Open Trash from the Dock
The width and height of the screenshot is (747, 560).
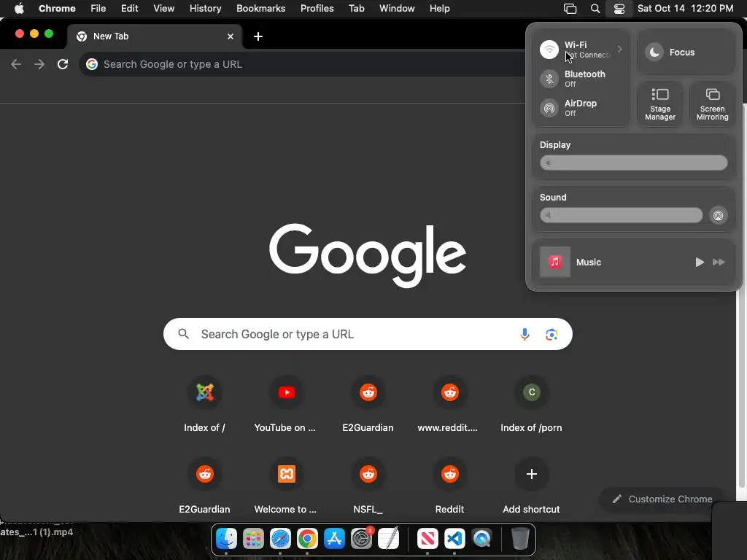click(x=520, y=539)
